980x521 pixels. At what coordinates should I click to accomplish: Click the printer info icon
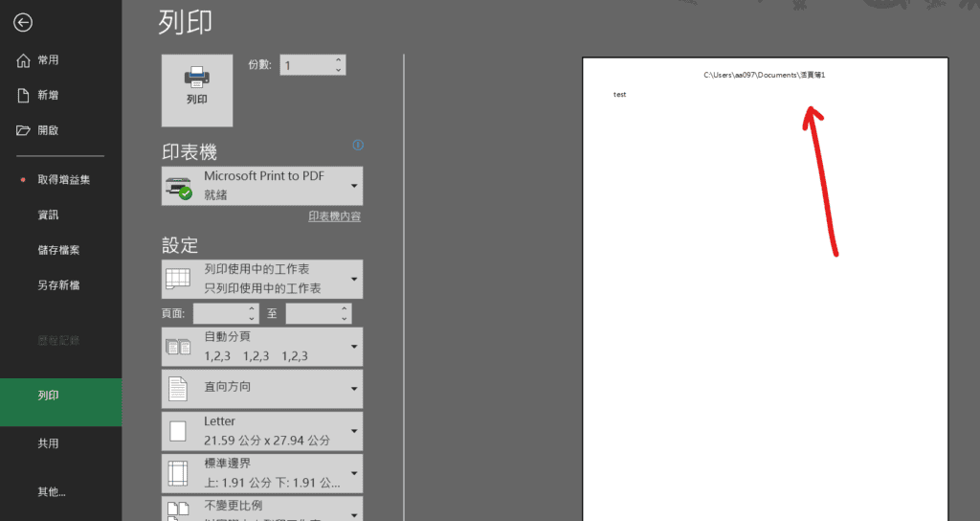(358, 146)
